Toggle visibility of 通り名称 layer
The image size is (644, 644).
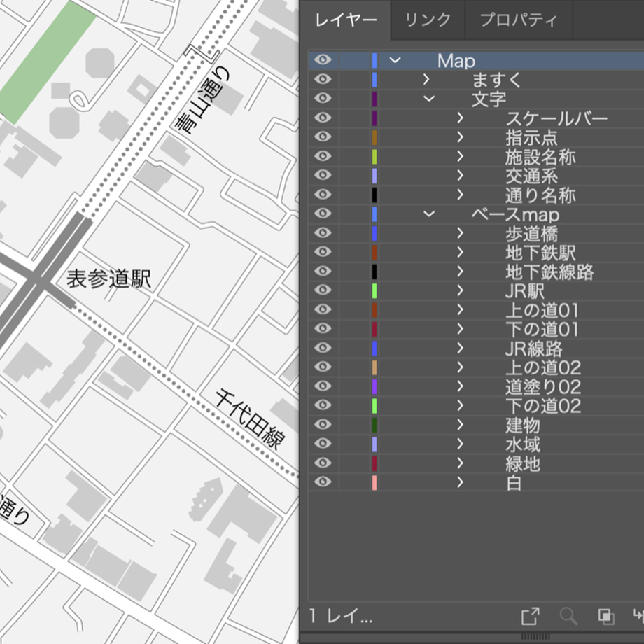[x=323, y=195]
